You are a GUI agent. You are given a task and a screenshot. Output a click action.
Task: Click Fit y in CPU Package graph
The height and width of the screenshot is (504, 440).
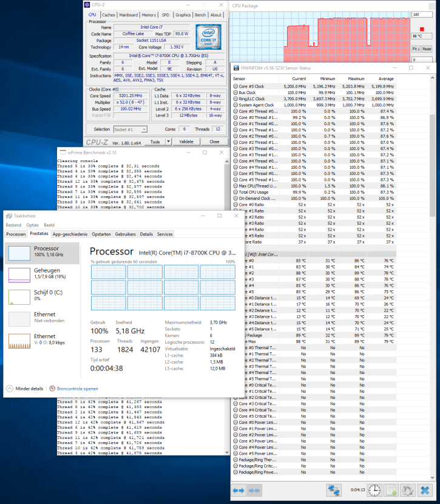pyautogui.click(x=416, y=49)
